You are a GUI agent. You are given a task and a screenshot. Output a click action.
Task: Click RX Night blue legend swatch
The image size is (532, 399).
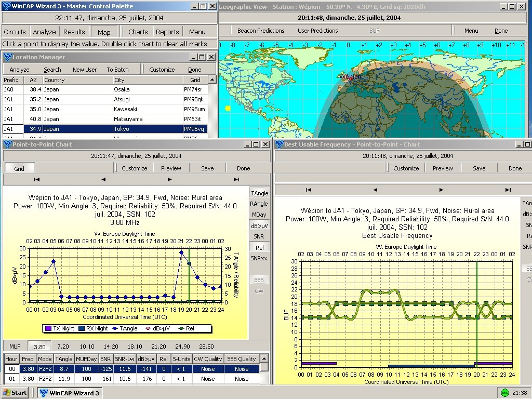point(82,328)
